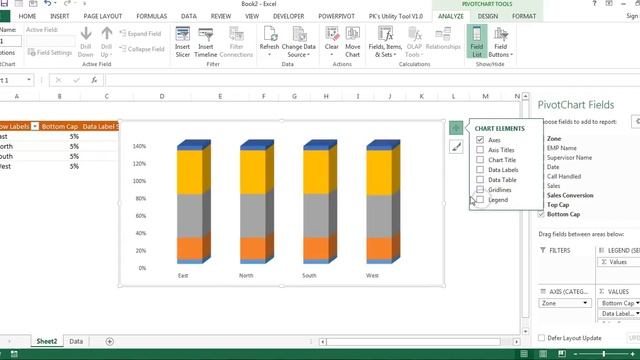Open the HOME ribbon tab

(27, 16)
